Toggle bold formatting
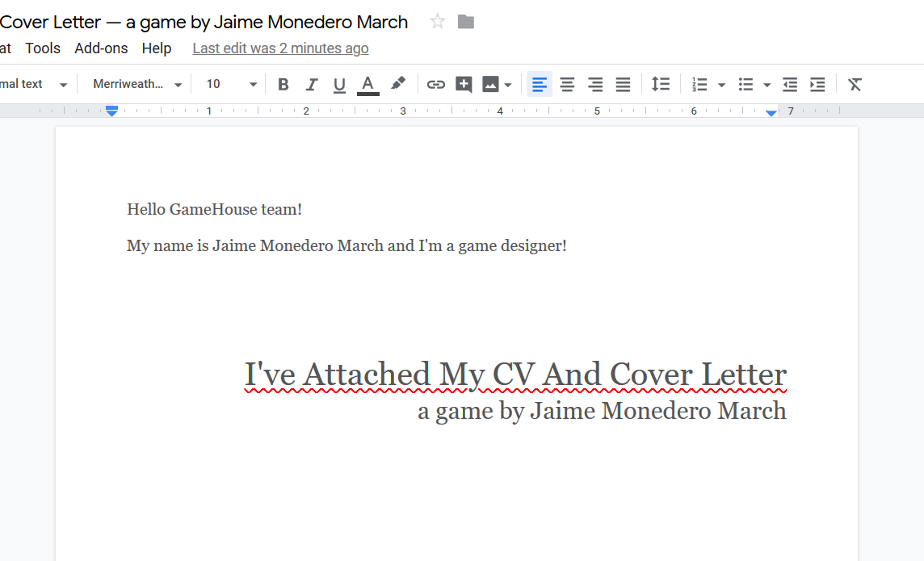Viewport: 924px width, 561px height. coord(283,84)
